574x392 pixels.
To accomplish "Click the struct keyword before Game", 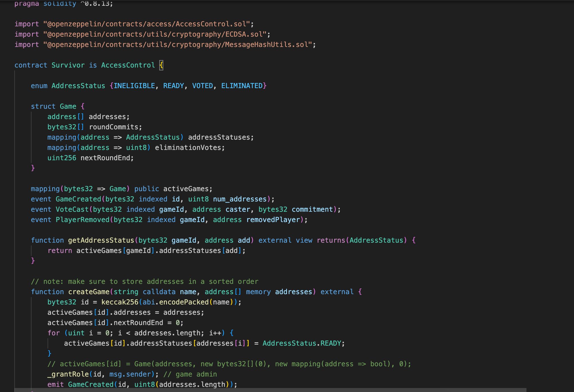I will point(43,106).
